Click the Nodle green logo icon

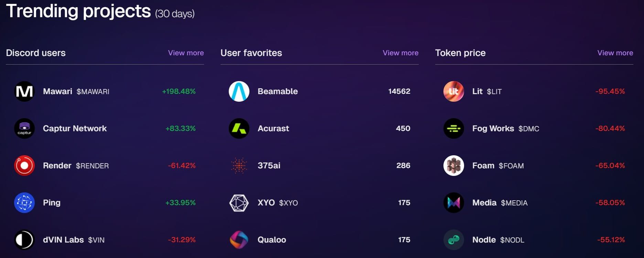(454, 240)
